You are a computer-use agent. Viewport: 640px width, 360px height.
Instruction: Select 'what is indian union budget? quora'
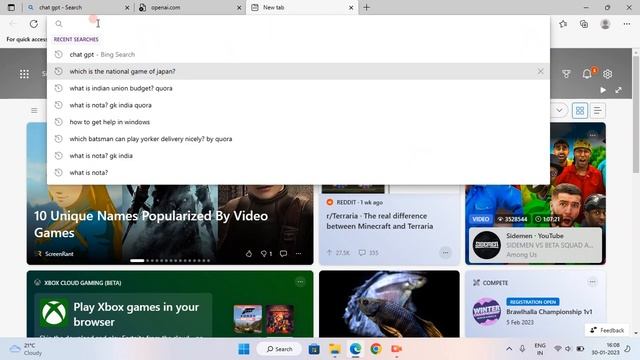[x=298, y=88]
